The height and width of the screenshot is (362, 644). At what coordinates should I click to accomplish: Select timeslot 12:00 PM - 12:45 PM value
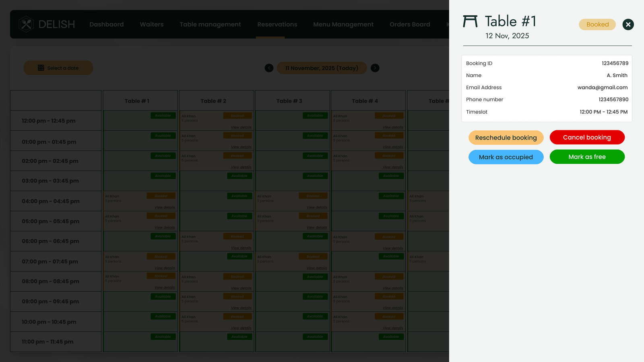604,112
